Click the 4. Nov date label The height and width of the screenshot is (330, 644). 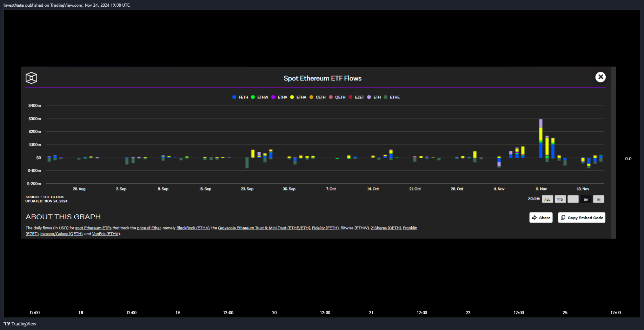point(499,189)
